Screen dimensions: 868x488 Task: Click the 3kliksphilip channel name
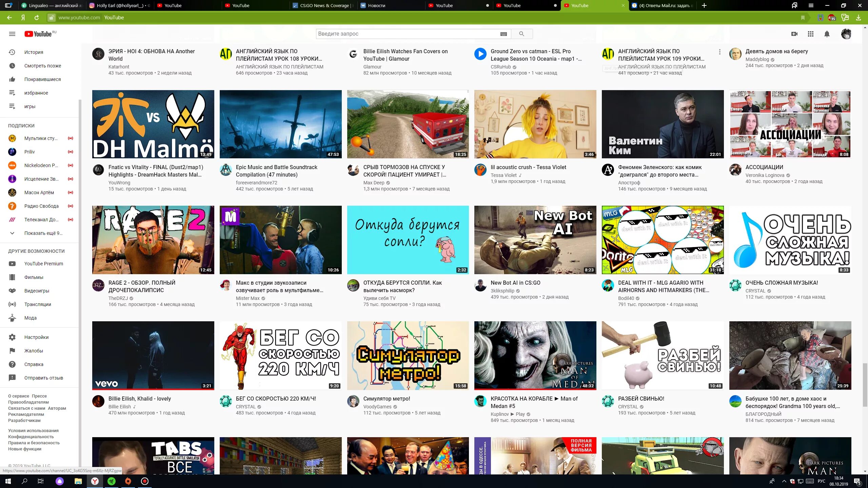(x=502, y=291)
